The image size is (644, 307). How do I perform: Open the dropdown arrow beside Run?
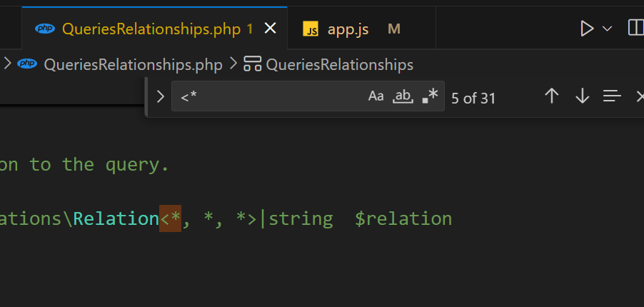[608, 29]
